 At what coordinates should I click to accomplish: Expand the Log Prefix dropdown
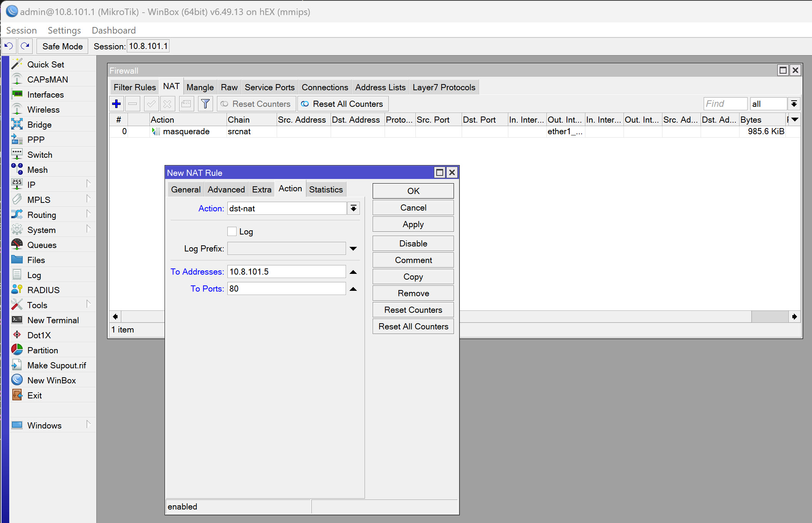[353, 248]
